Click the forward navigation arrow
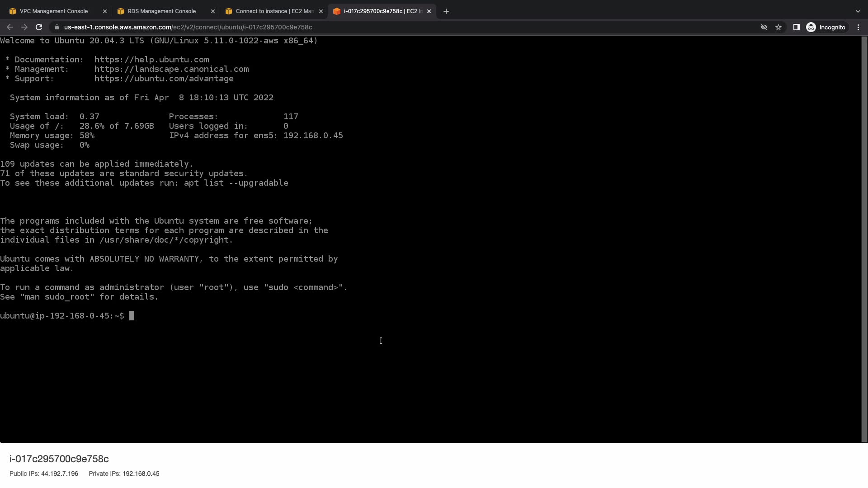This screenshot has height=488, width=868. [24, 27]
